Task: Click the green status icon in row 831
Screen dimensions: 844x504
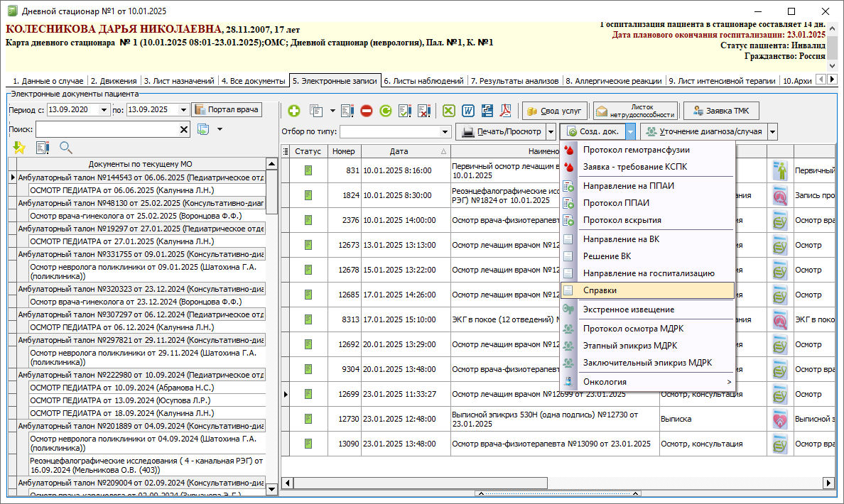Action: [308, 170]
